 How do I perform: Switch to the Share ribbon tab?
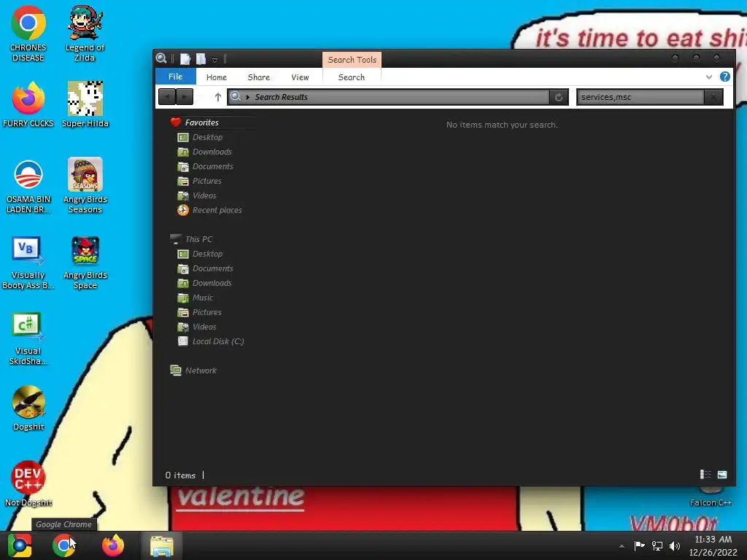tap(259, 77)
